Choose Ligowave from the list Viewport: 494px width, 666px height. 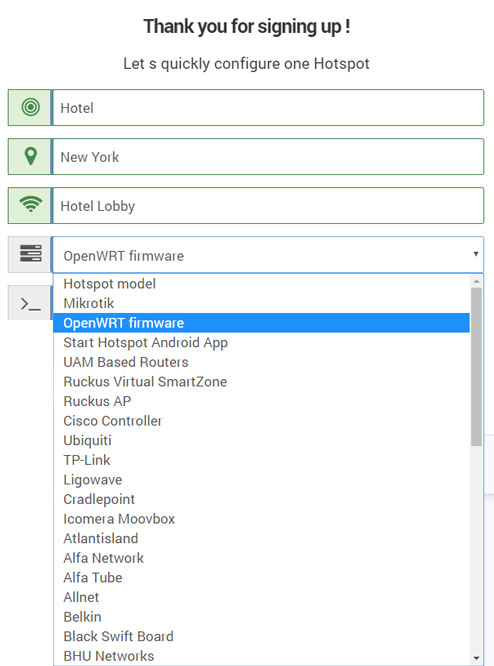[x=261, y=480]
